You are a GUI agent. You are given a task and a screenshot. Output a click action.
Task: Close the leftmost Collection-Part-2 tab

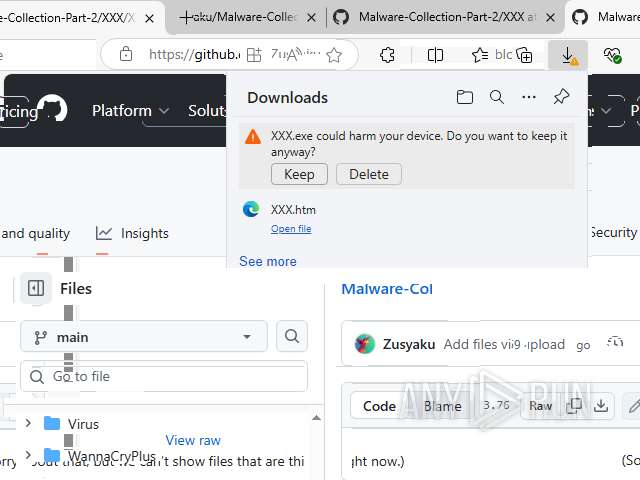(149, 18)
